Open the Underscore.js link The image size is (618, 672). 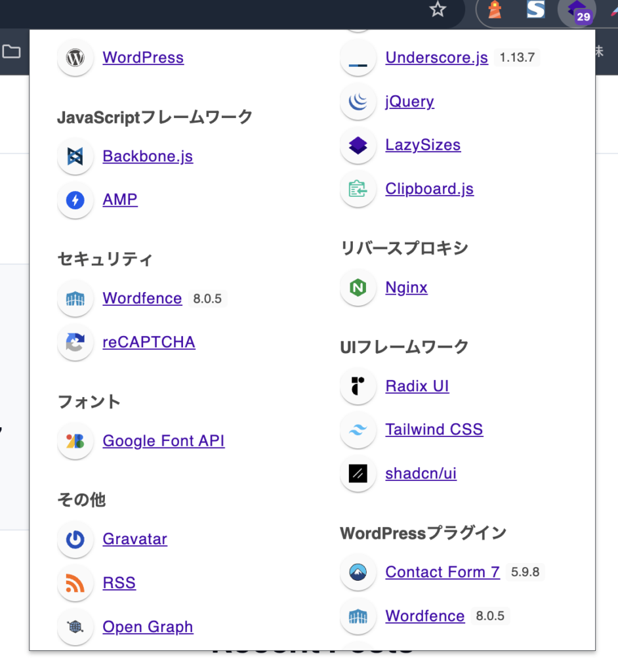pyautogui.click(x=437, y=57)
